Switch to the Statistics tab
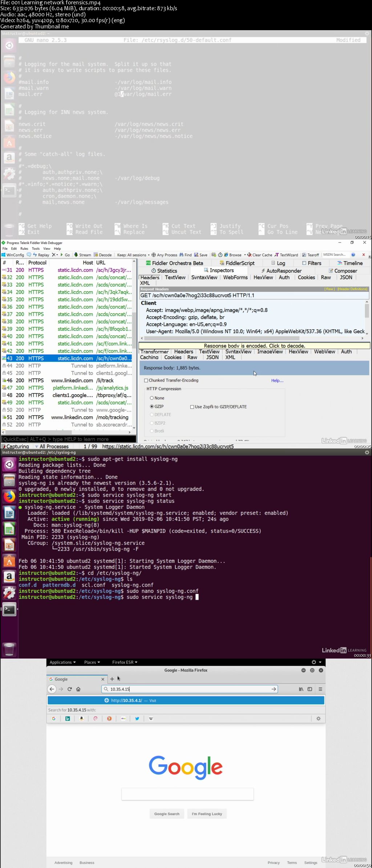Image resolution: width=372 pixels, height=868 pixels. [164, 271]
